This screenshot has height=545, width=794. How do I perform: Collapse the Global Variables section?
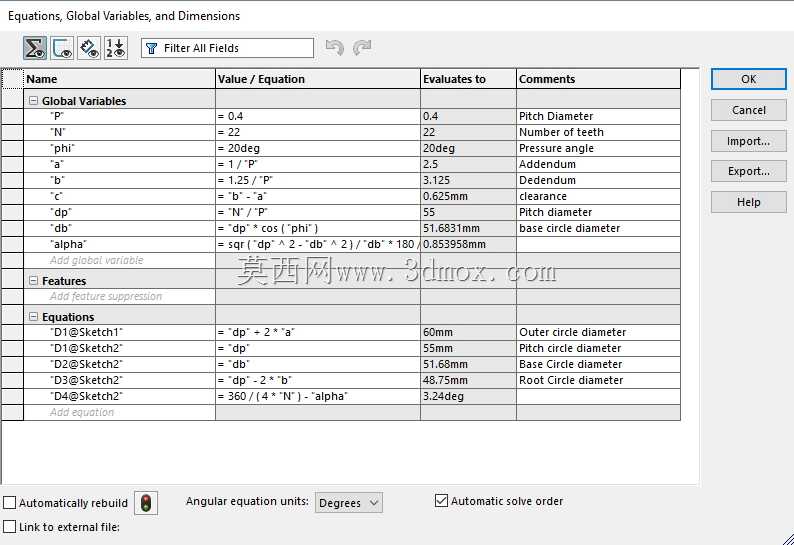click(33, 100)
